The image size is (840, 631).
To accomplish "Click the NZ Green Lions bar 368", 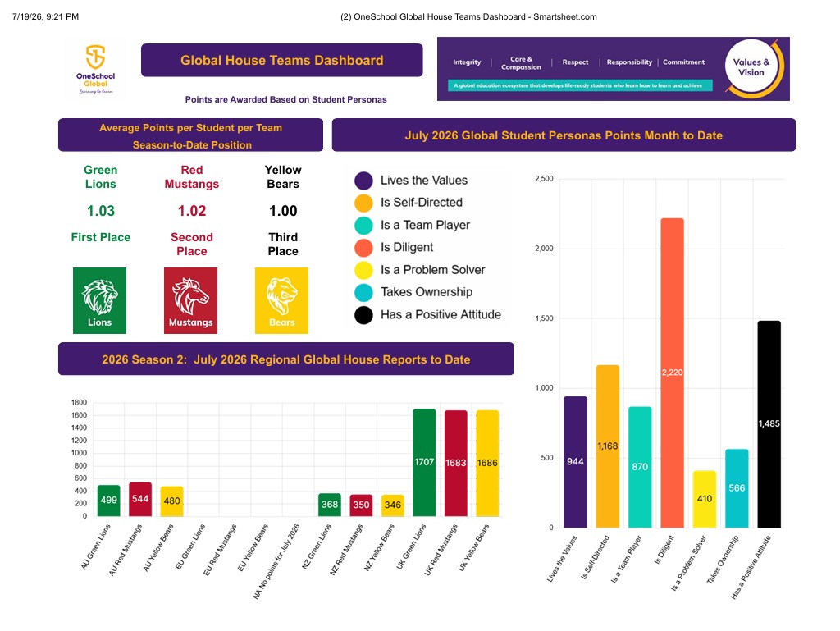I will tap(330, 505).
